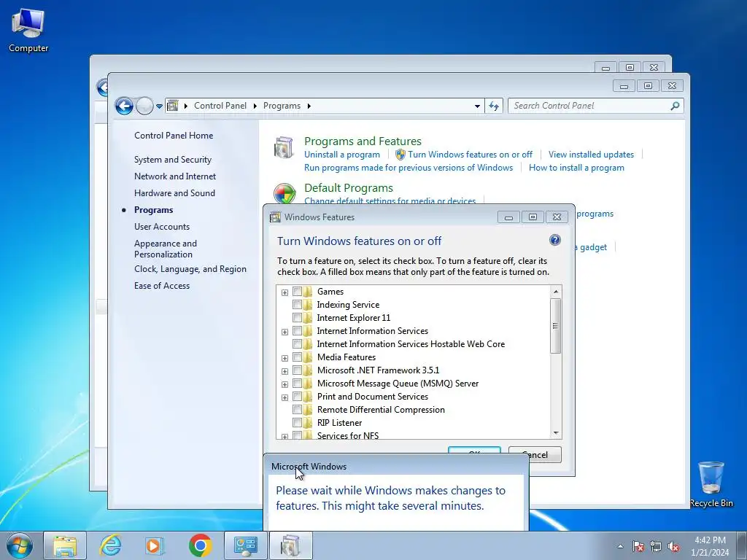747x560 pixels.
Task: Expand Microsoft Message Queue Server node
Action: coord(285,384)
